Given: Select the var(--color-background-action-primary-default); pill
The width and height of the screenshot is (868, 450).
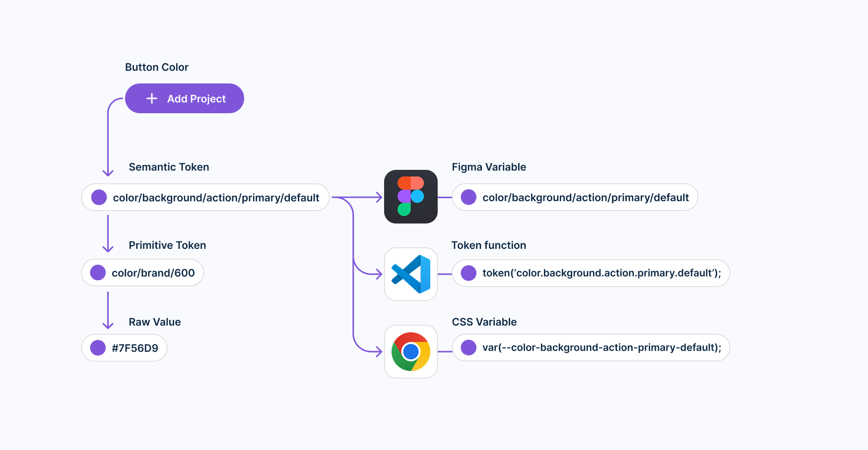Looking at the screenshot, I should (x=591, y=347).
